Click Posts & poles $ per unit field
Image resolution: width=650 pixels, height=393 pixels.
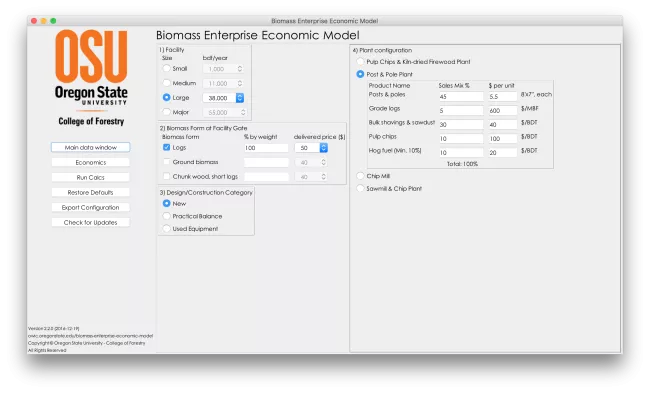click(502, 96)
